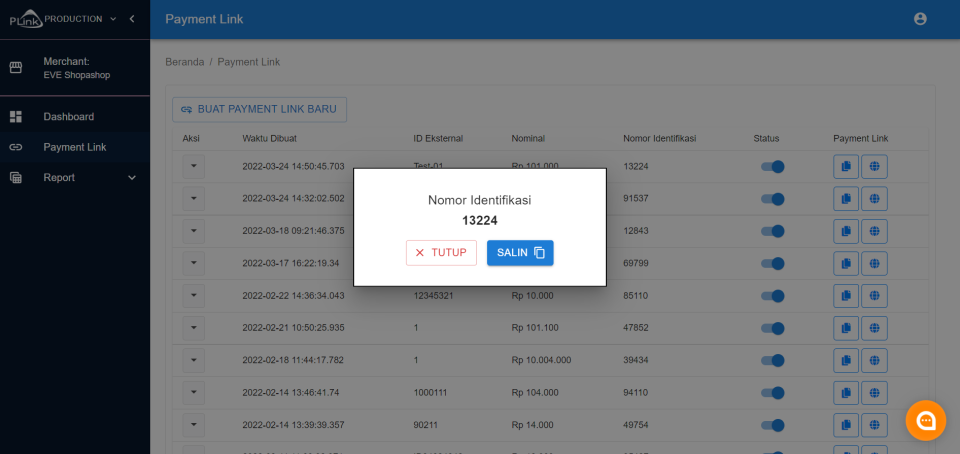
Task: Click the ID Eksternal column header
Action: coord(438,138)
